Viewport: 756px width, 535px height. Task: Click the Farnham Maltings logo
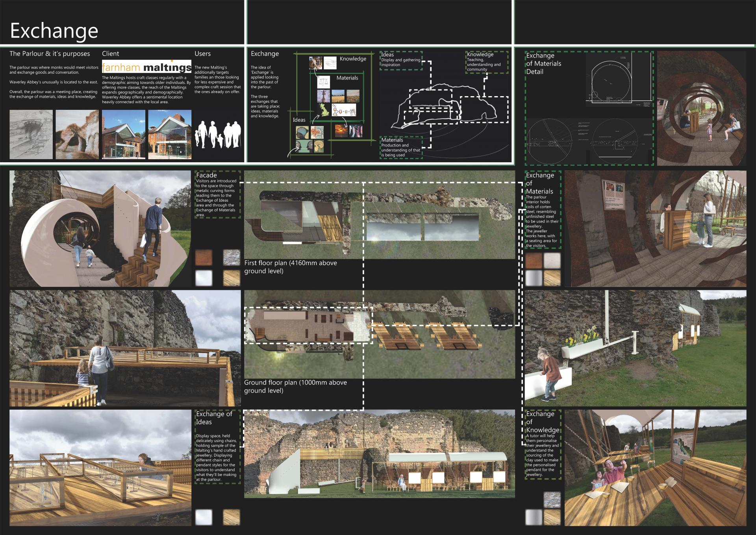(x=146, y=67)
